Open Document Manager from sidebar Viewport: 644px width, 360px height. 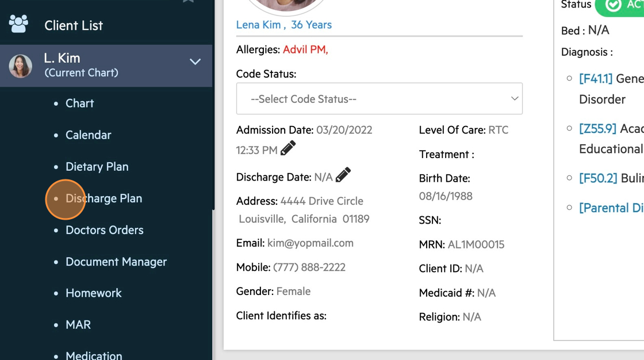116,262
